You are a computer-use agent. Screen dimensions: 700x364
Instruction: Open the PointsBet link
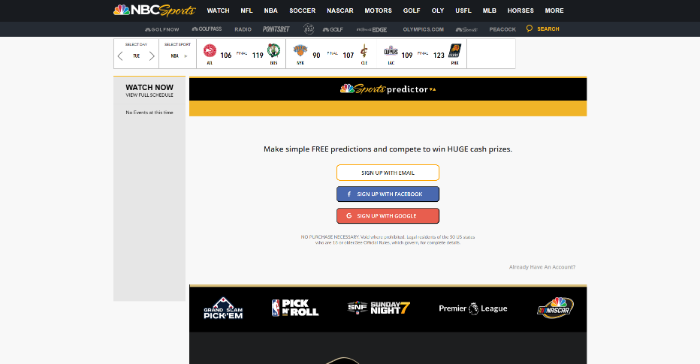coord(276,29)
